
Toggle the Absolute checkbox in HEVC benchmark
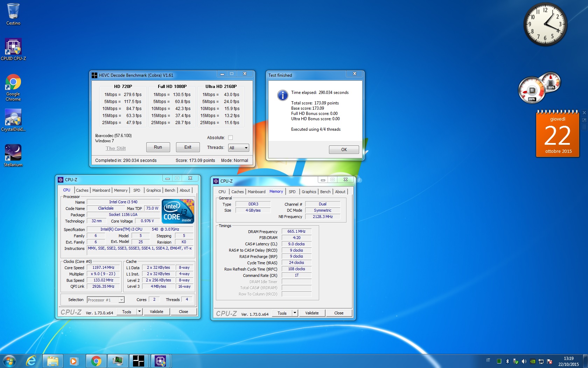point(230,138)
